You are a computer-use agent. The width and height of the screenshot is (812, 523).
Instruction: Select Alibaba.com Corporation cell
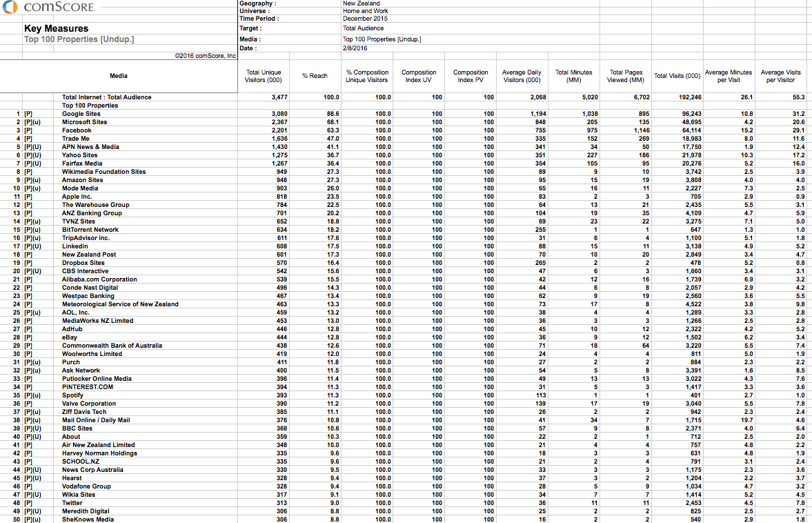tap(99, 279)
